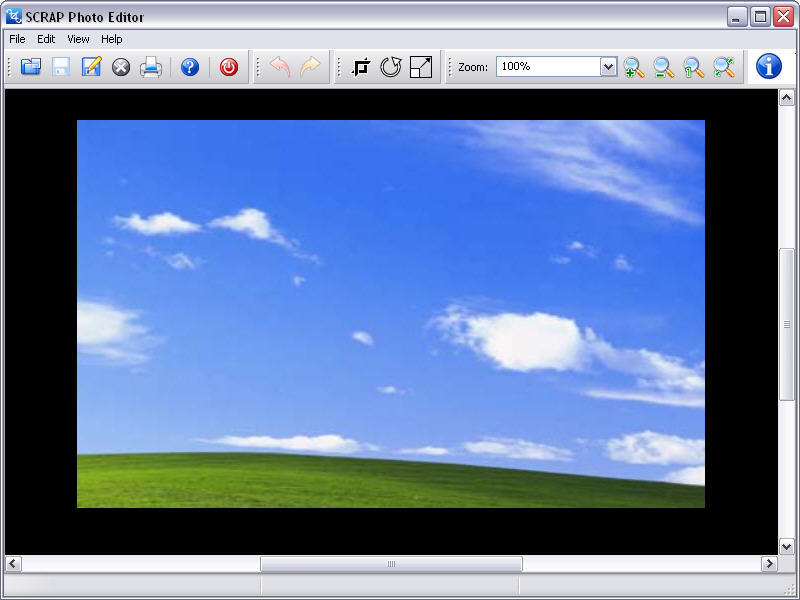The image size is (800, 600).
Task: Open the File menu
Action: pyautogui.click(x=17, y=39)
